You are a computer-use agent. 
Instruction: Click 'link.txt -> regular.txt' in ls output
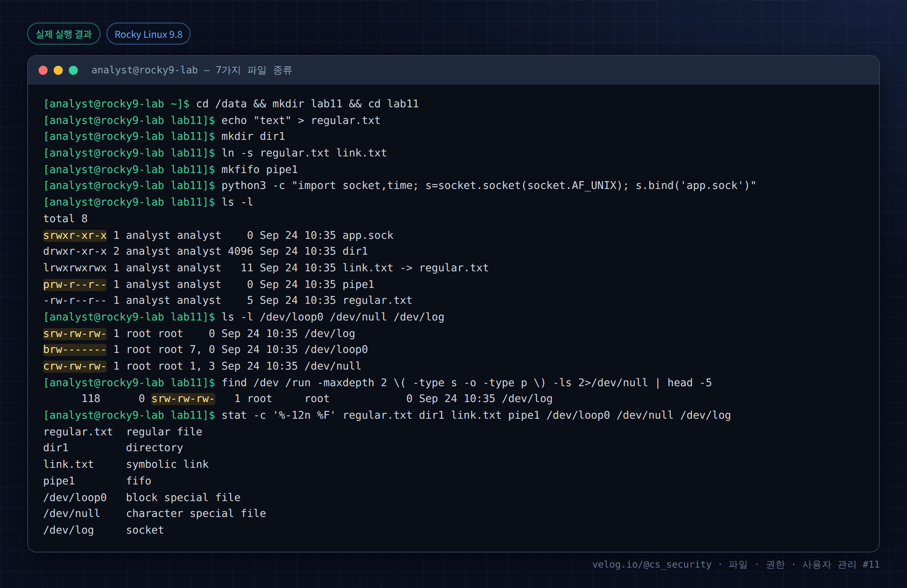pyautogui.click(x=415, y=268)
